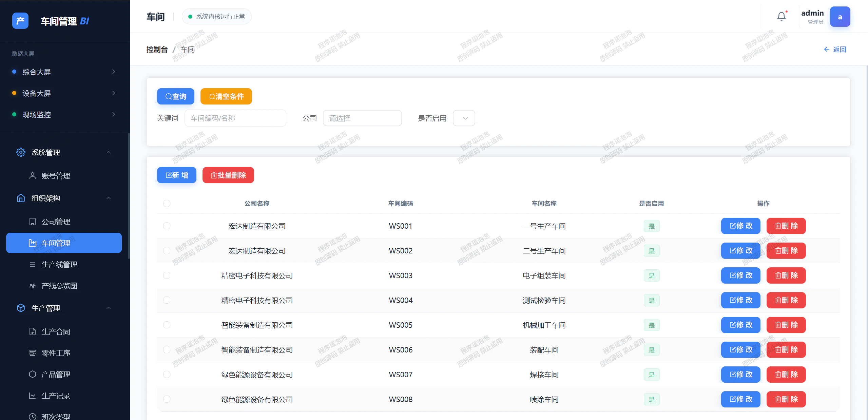
Task: Click the 账号管理 user icon
Action: pos(33,176)
